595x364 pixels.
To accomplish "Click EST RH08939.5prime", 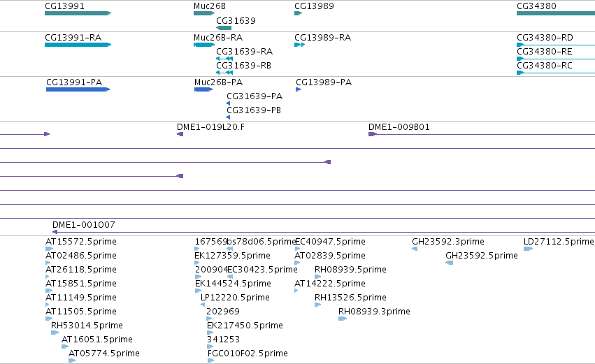I will coord(350,270).
